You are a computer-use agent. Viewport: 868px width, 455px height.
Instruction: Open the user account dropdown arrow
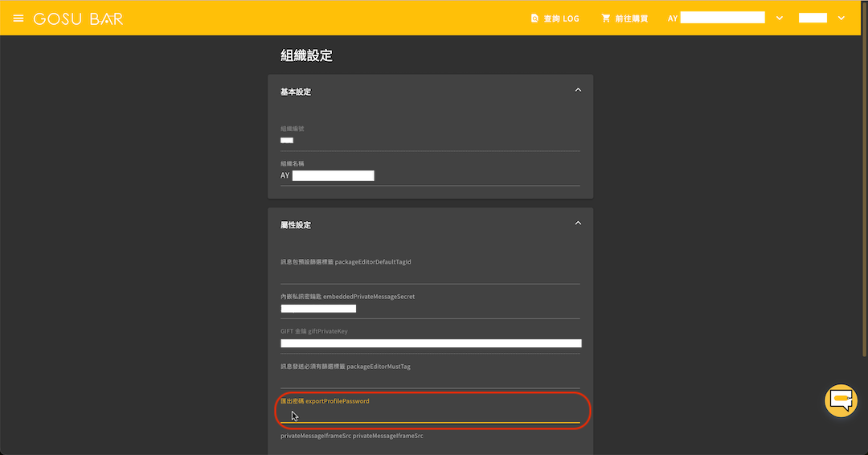(841, 18)
